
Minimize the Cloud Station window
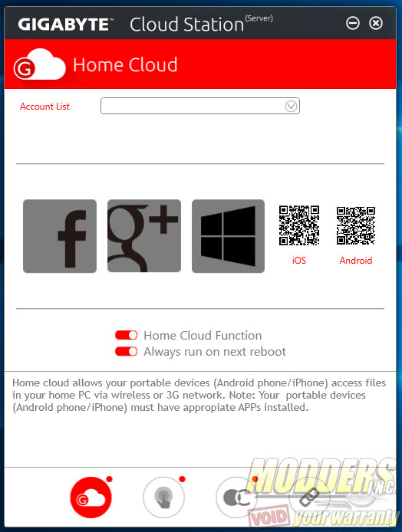353,24
